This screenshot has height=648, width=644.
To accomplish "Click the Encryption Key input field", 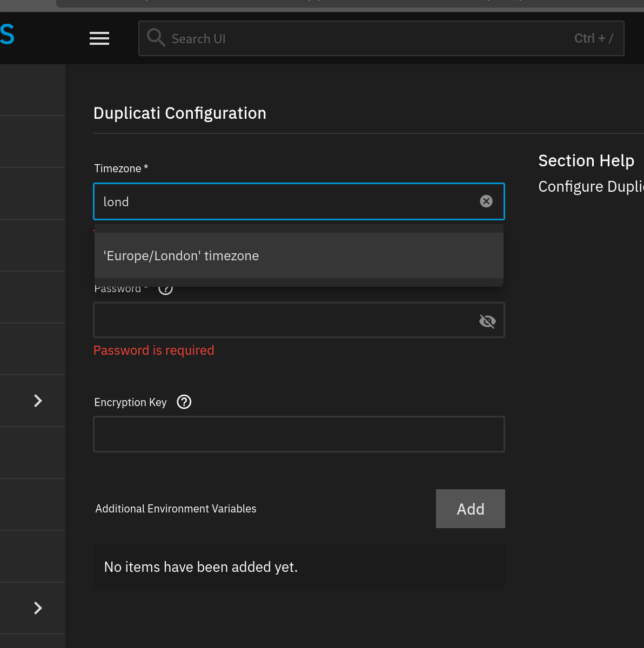I will coord(299,434).
